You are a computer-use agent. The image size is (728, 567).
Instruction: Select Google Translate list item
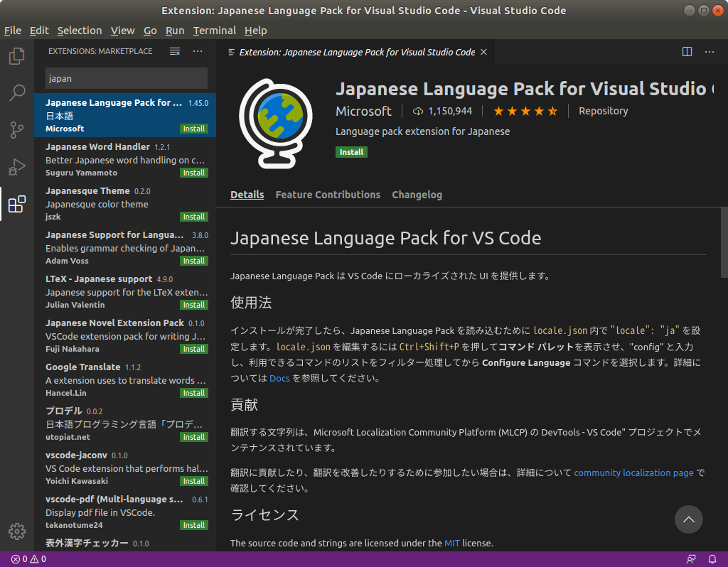[x=125, y=379]
